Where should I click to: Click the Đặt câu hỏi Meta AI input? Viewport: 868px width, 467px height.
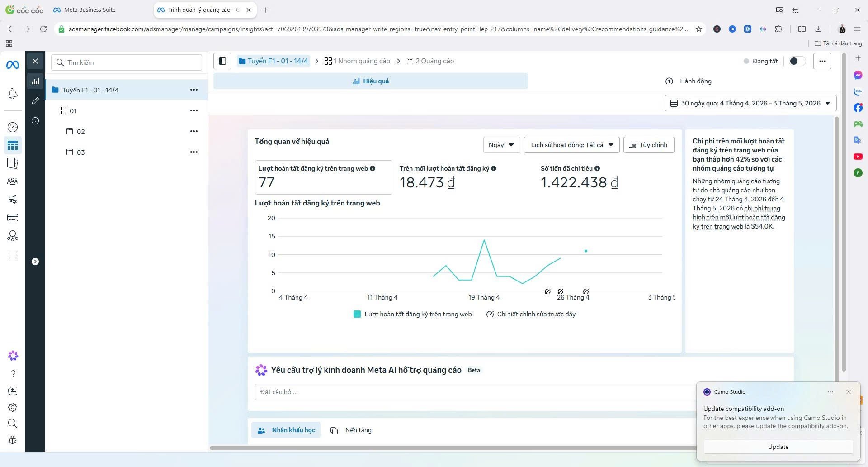click(475, 392)
